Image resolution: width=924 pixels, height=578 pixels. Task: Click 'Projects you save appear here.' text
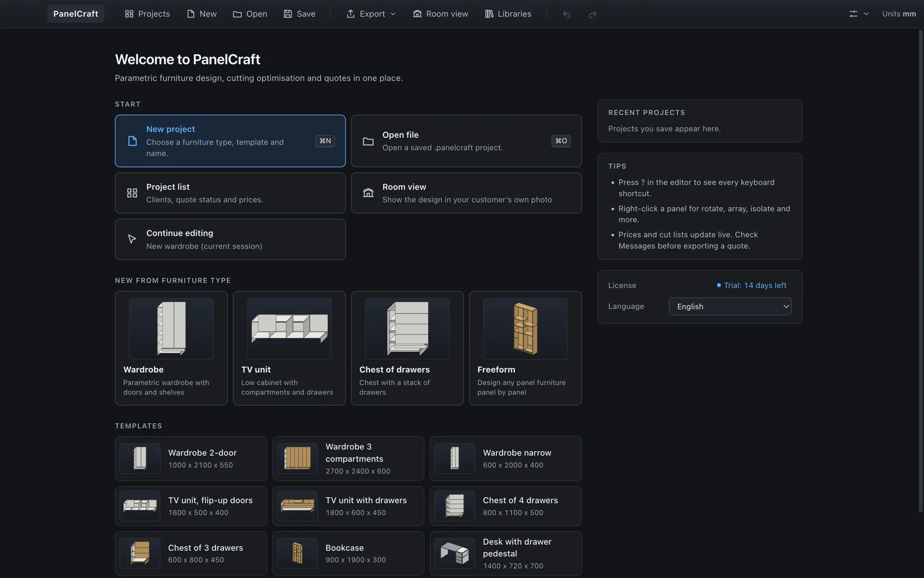[664, 129]
